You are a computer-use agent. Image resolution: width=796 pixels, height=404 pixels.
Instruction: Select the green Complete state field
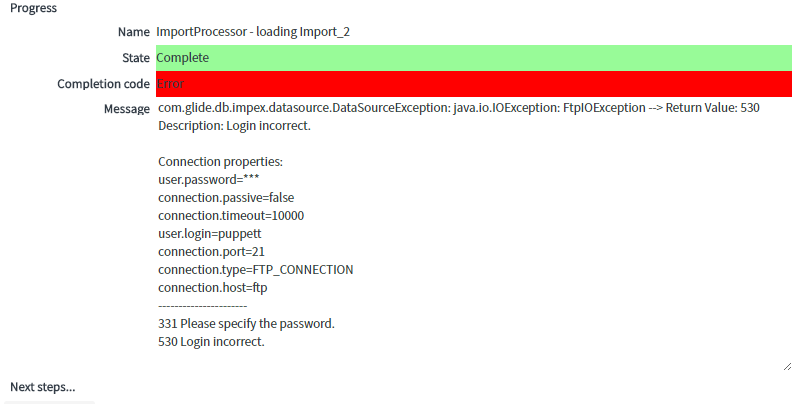click(x=474, y=58)
